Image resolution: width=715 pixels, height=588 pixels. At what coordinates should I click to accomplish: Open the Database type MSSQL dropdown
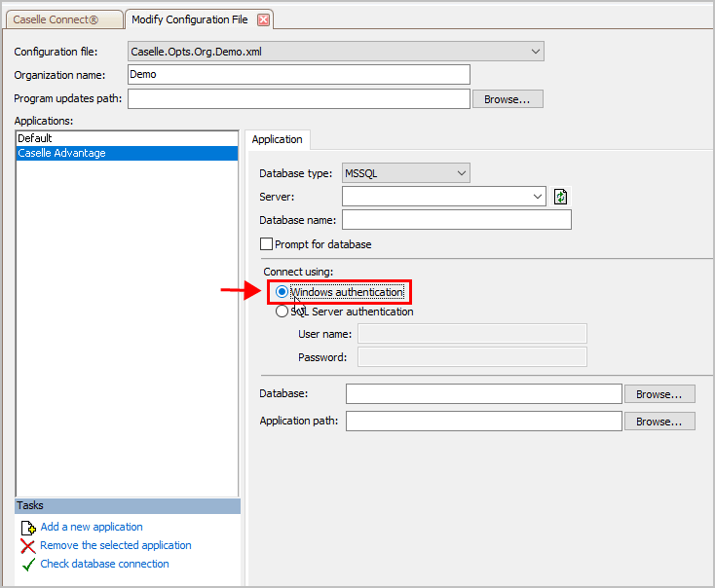[406, 173]
